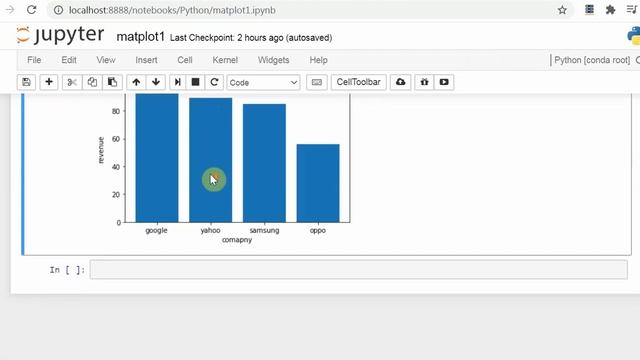Reload the browser page
The image size is (640, 360).
point(31,10)
